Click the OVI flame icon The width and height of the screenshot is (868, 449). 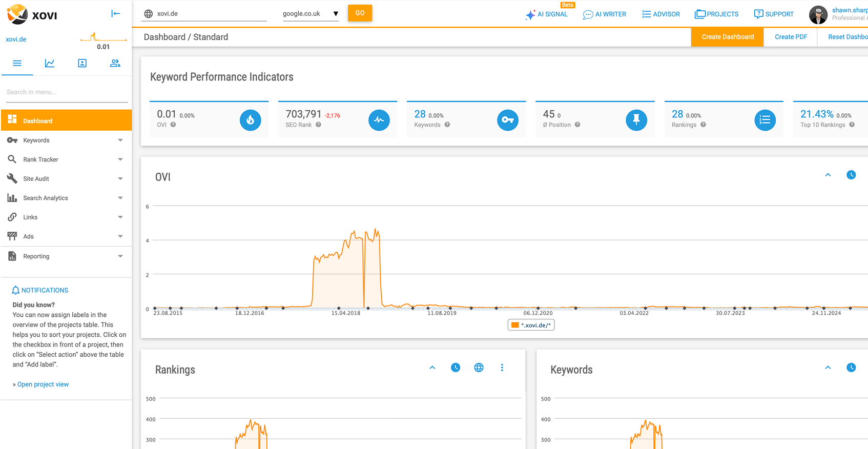(x=250, y=120)
